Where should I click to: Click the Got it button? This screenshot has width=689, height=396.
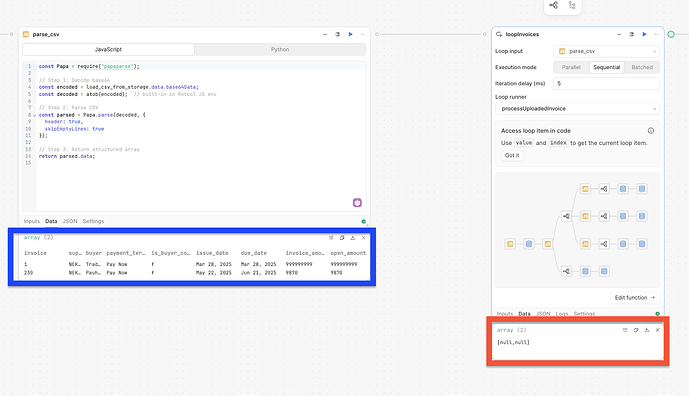[512, 156]
